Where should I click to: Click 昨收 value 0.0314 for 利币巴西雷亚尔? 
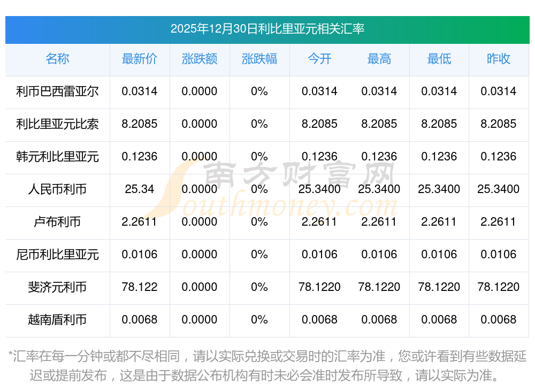click(499, 91)
